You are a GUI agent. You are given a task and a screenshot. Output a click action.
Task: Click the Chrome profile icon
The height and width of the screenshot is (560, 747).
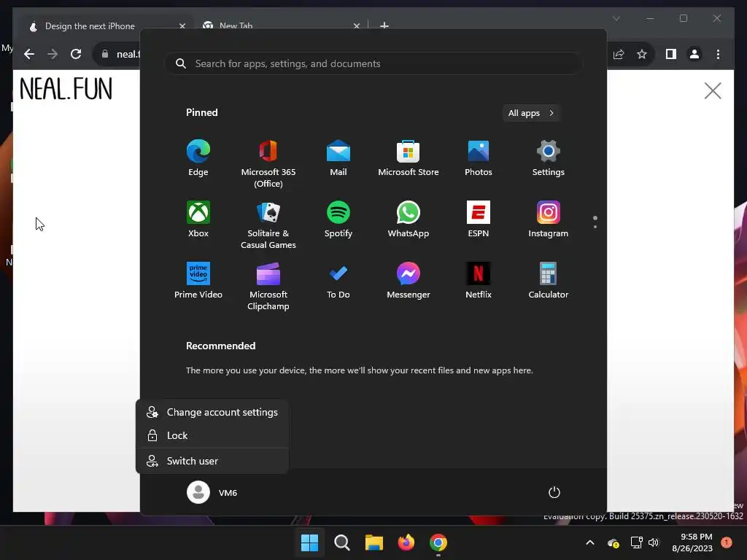click(x=694, y=54)
